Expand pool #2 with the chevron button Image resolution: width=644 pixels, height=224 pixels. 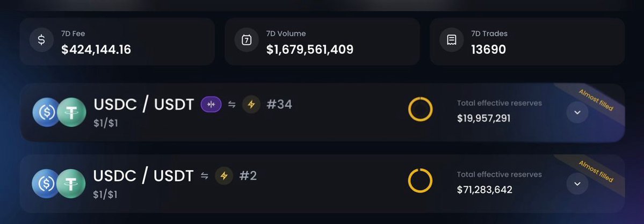pos(577,184)
